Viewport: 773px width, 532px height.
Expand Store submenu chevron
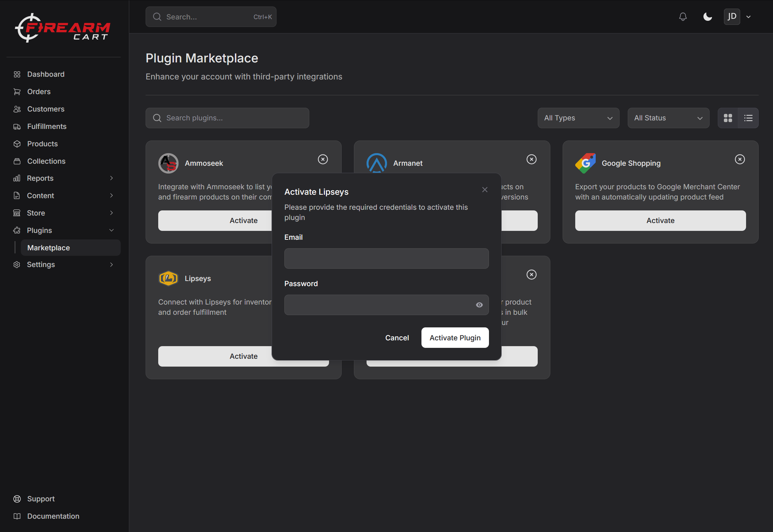[111, 213]
